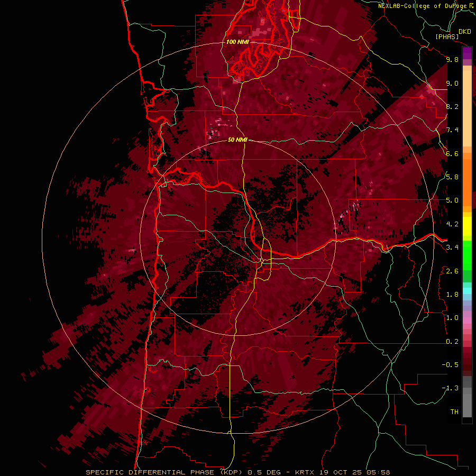Click the 0.5 DEG elevation text in the caption
Image resolution: width=476 pixels, height=476 pixels.
(264, 472)
